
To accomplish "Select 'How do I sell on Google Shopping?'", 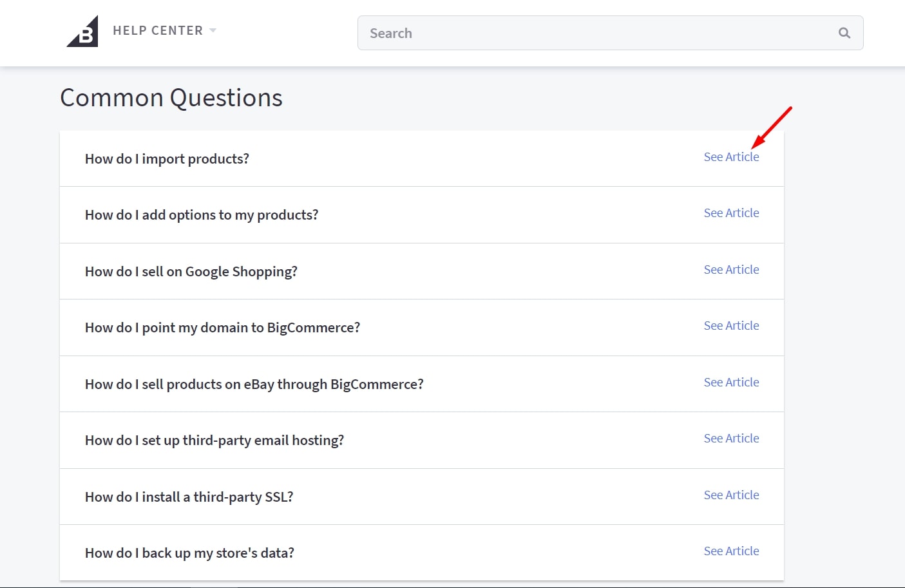I will tap(191, 272).
